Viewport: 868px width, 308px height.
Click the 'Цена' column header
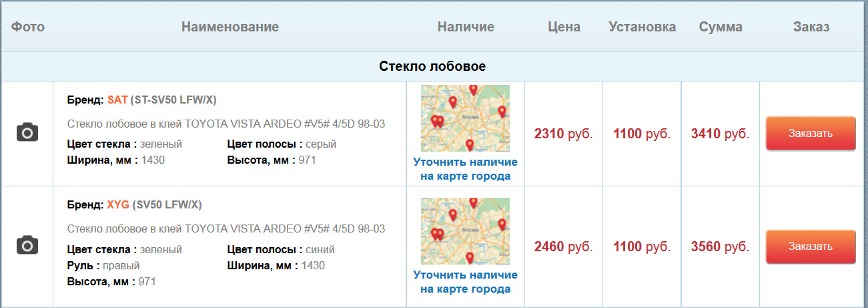coord(564,27)
